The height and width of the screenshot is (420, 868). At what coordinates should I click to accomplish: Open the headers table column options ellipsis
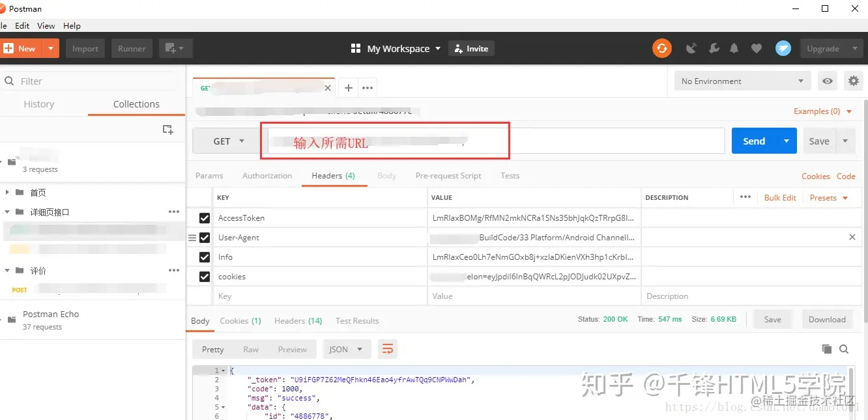click(x=745, y=197)
